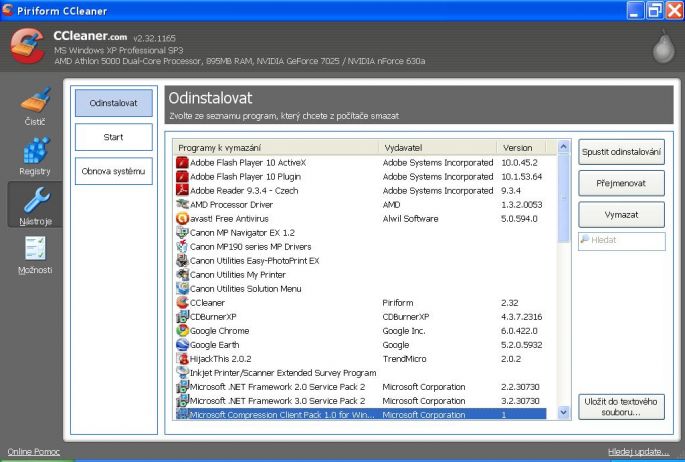Click the version 6.0.422.0 cell

point(519,331)
